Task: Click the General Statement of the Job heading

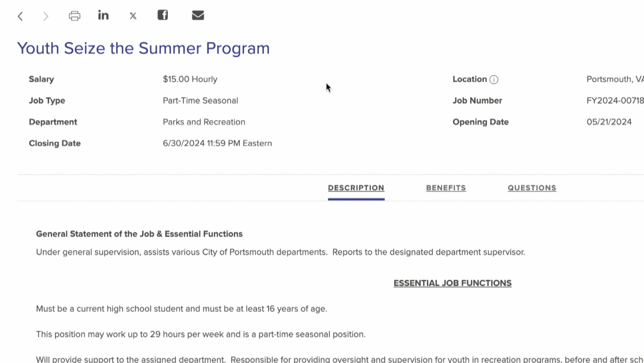Action: [x=139, y=234]
